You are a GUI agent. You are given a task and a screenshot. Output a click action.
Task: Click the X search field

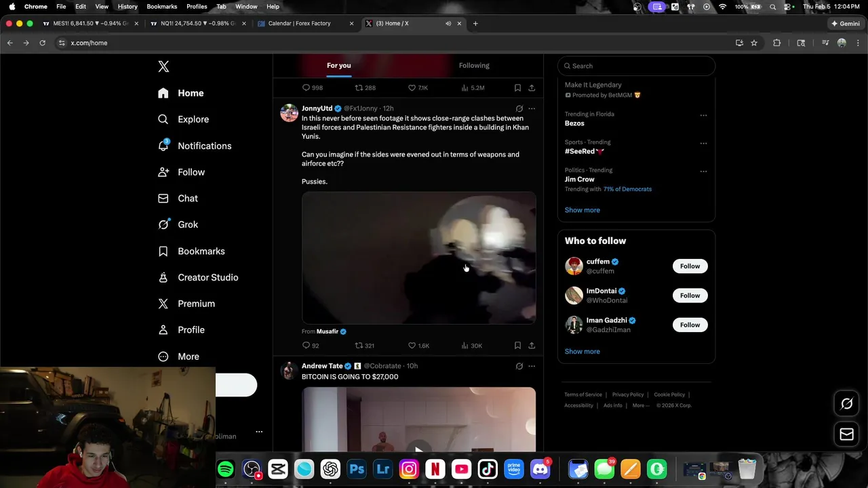click(x=636, y=66)
